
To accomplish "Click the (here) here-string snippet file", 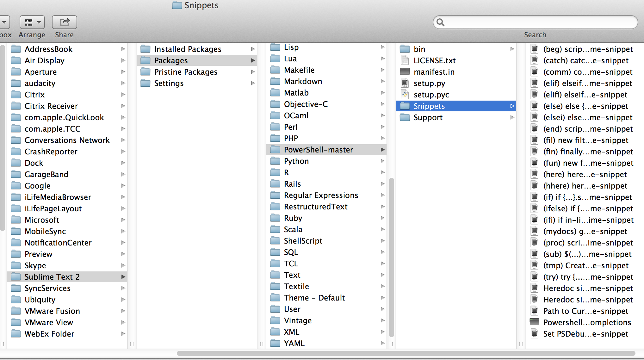I will [x=585, y=174].
